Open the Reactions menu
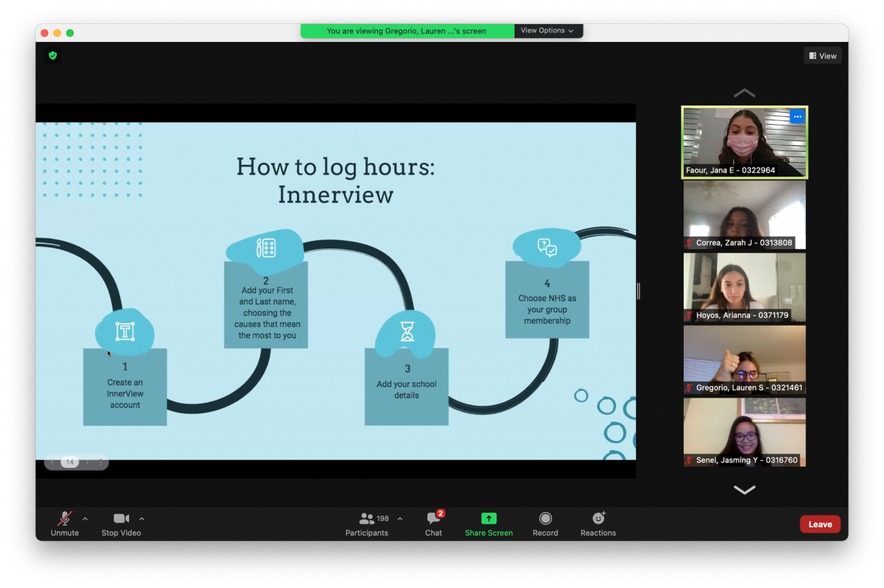884x588 pixels. click(x=598, y=524)
